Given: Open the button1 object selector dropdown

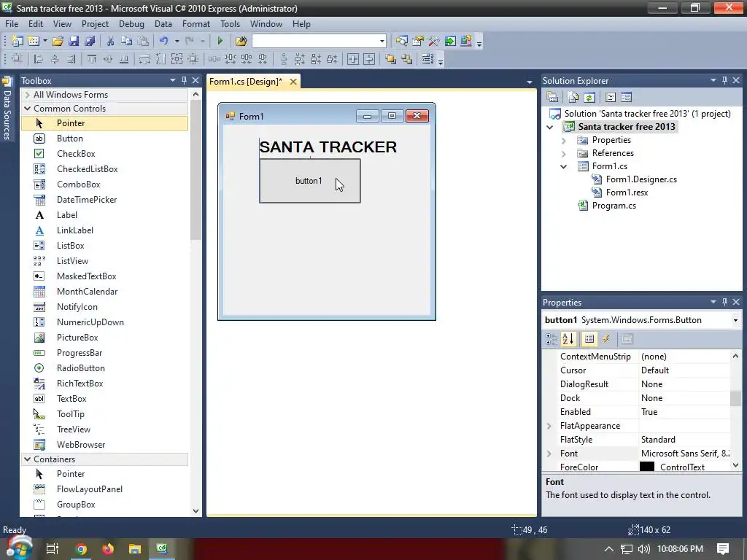Looking at the screenshot, I should pos(735,320).
